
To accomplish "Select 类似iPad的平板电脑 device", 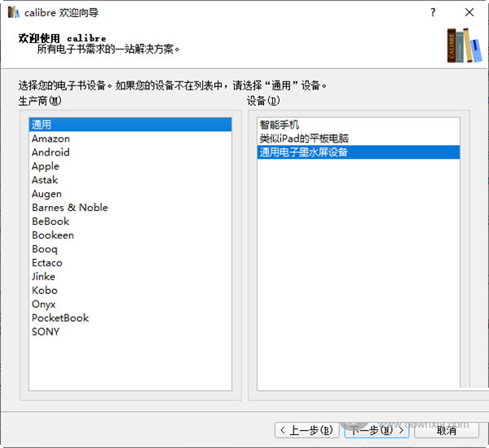I will pyautogui.click(x=302, y=138).
